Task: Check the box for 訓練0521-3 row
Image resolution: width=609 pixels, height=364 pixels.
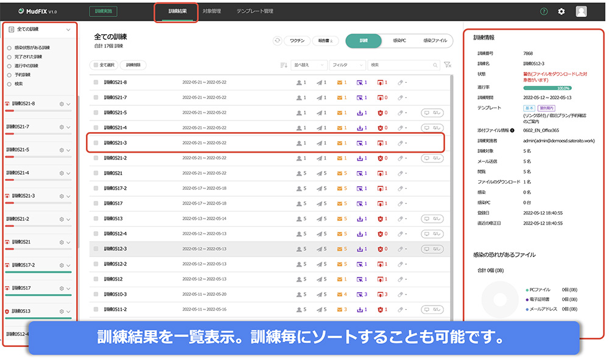Action: (x=96, y=143)
